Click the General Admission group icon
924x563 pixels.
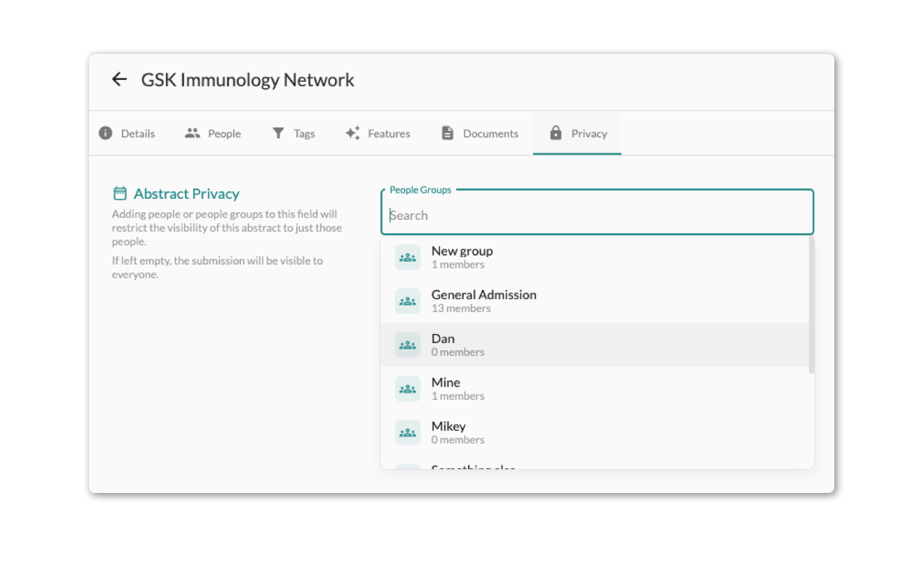[408, 301]
